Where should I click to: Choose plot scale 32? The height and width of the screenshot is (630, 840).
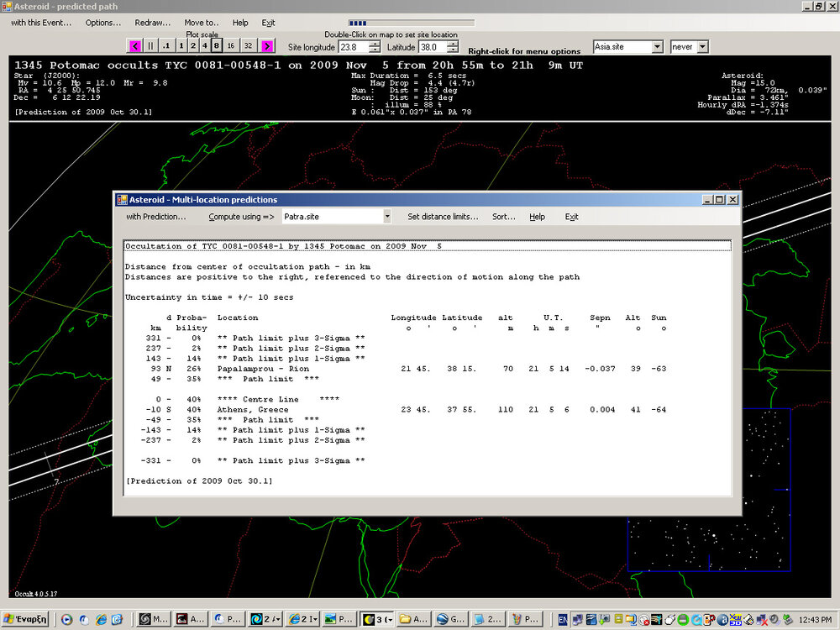click(x=249, y=45)
